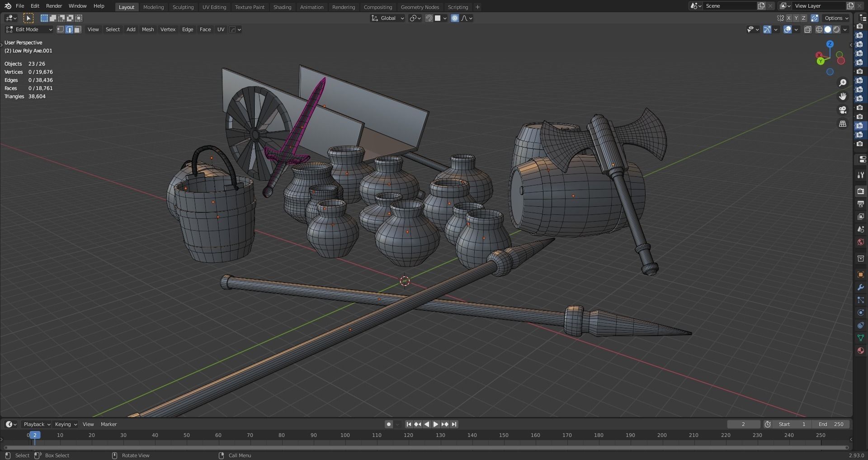
Task: Toggle X-ray mode
Action: [808, 29]
